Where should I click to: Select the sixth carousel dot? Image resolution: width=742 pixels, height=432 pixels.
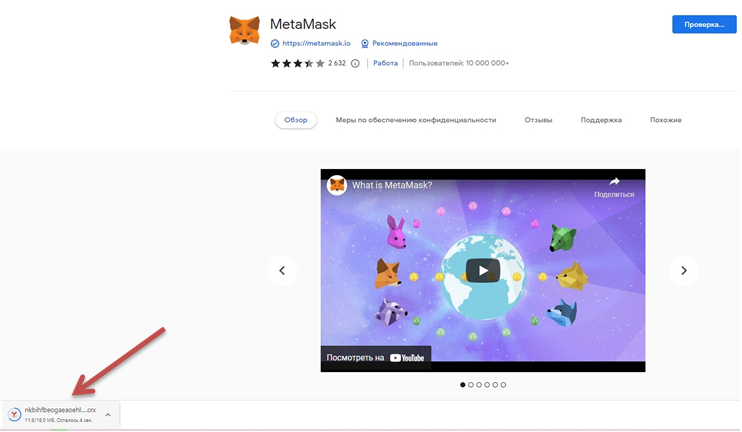coord(503,385)
